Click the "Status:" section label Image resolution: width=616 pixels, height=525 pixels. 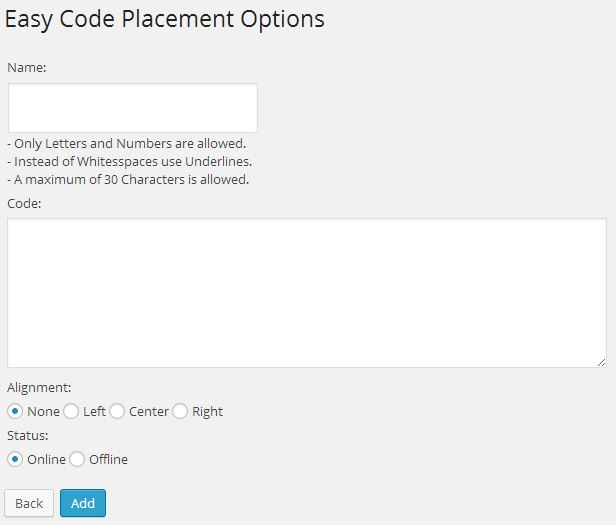point(28,435)
